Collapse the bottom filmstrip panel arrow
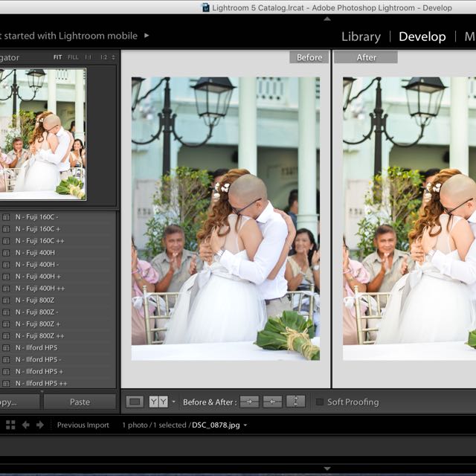 pos(327,469)
